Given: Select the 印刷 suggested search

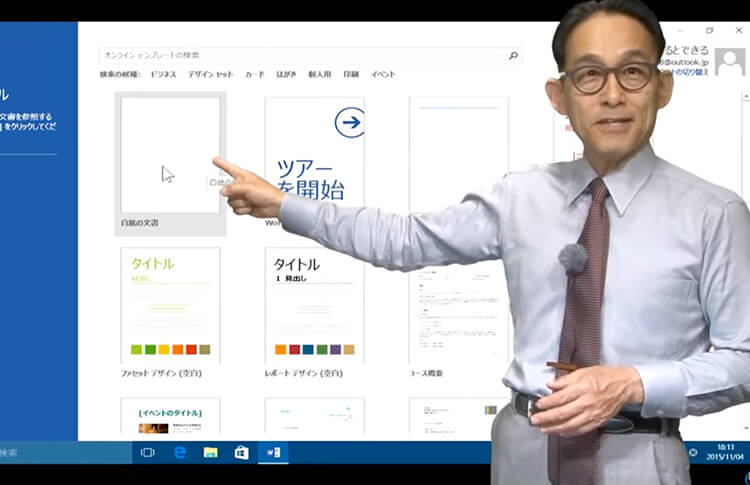Looking at the screenshot, I should coord(351,74).
